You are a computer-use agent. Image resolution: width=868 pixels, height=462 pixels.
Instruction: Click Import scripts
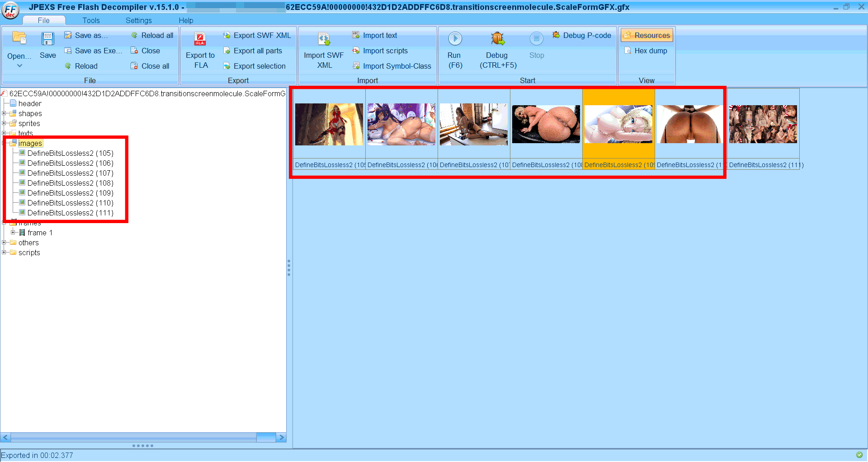(x=380, y=51)
